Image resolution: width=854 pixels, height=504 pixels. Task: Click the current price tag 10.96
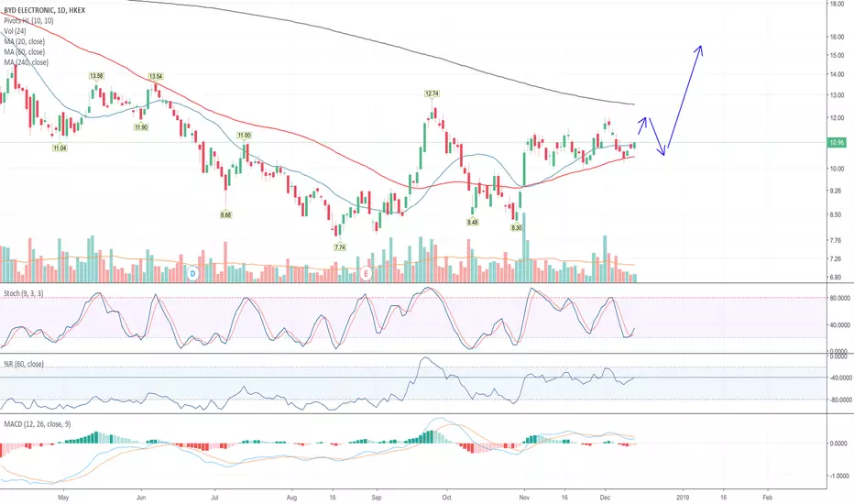[x=836, y=143]
